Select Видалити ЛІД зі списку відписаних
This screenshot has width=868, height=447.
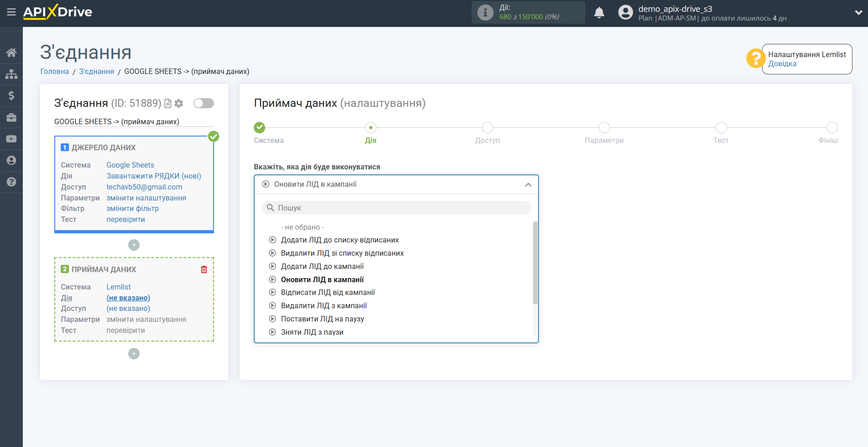[x=342, y=253]
